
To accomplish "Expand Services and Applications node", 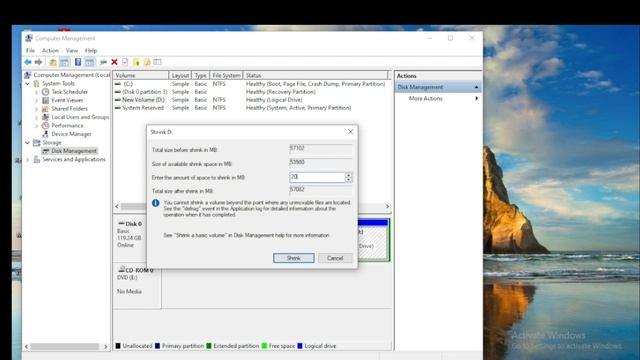I will pyautogui.click(x=28, y=160).
